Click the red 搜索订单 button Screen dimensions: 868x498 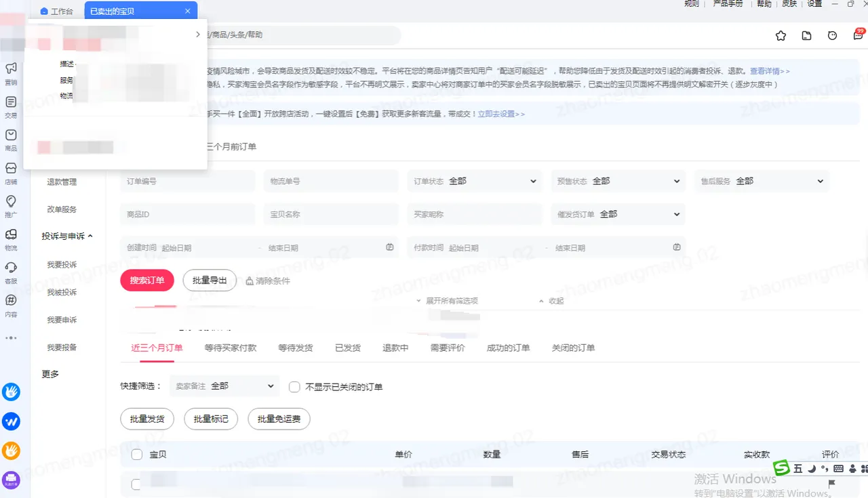point(146,280)
